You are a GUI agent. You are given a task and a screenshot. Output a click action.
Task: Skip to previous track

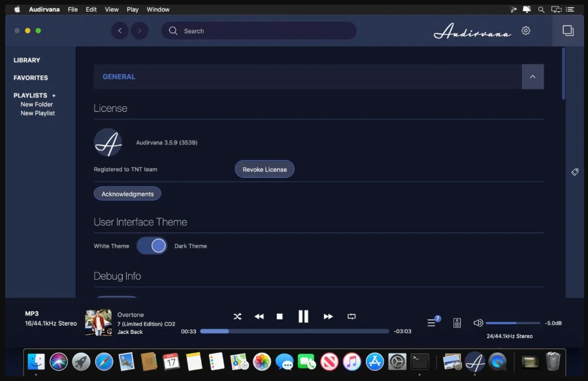click(259, 316)
